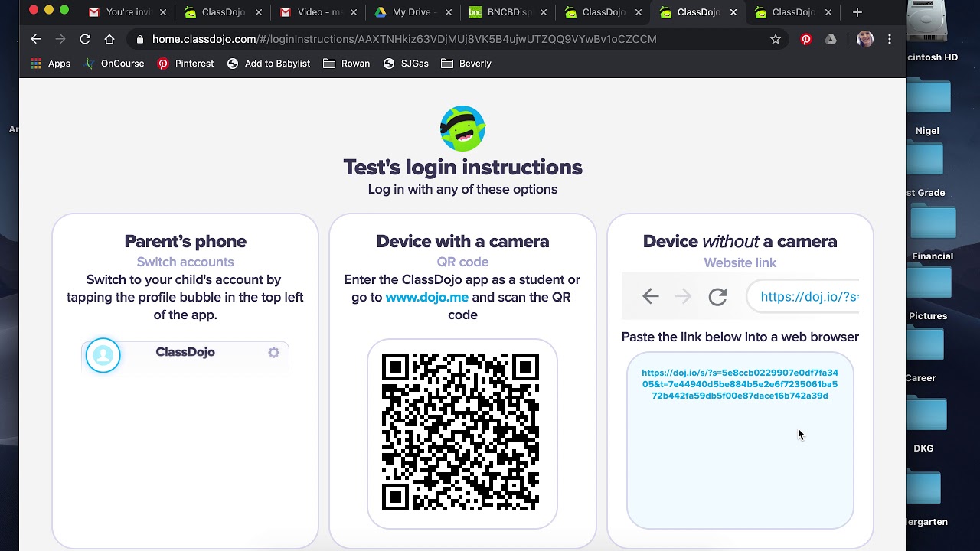Click the https://doj.io/?s address field illustration
This screenshot has height=551, width=980.
[804, 297]
